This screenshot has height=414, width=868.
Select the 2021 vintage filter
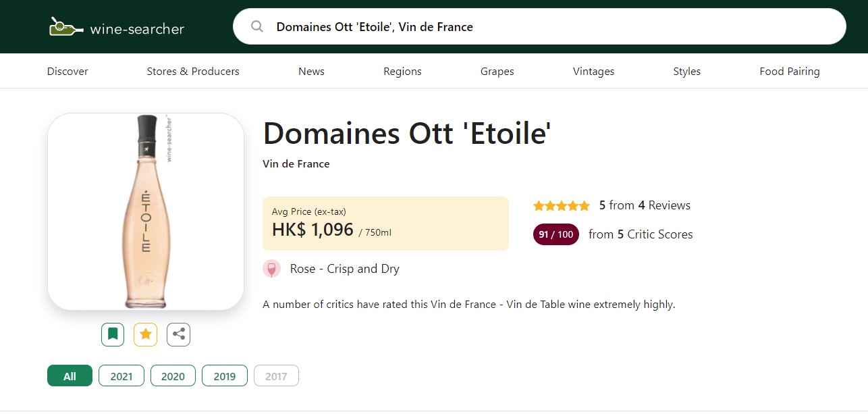[121, 376]
